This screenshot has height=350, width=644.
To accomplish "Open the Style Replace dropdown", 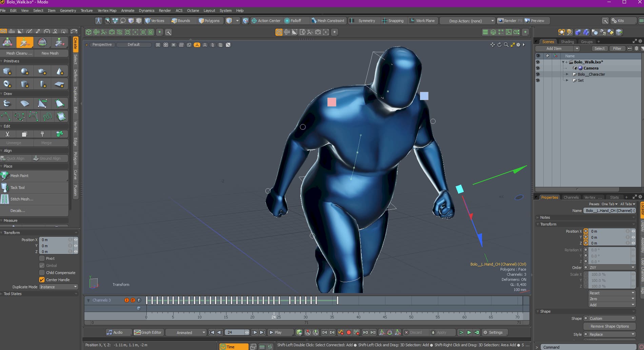I will coord(611,334).
